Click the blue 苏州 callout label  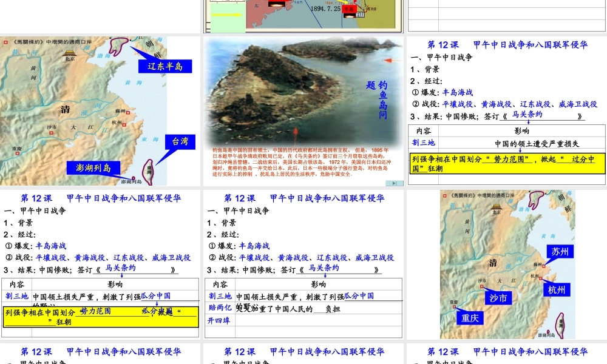(560, 251)
